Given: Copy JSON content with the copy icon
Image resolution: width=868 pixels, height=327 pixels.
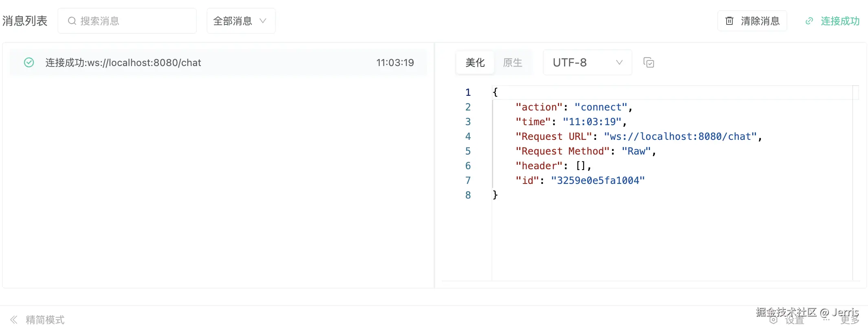Looking at the screenshot, I should [x=648, y=63].
